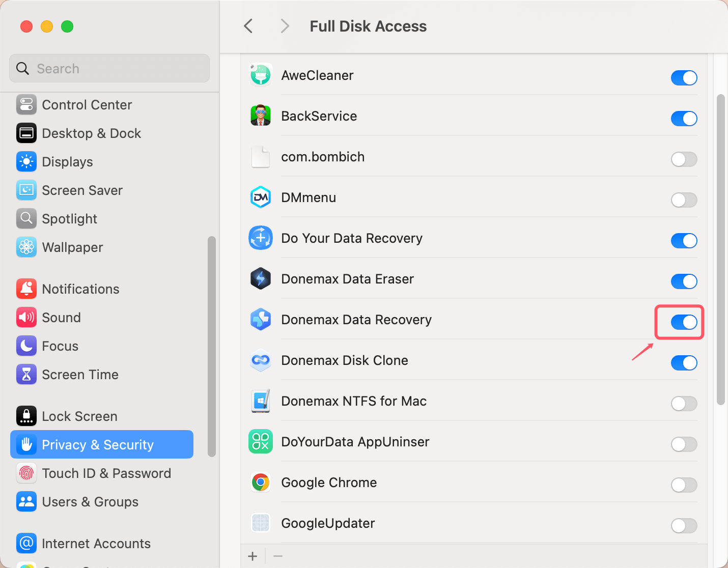This screenshot has width=728, height=568.
Task: Click the plus button to add an app
Action: coord(253,556)
